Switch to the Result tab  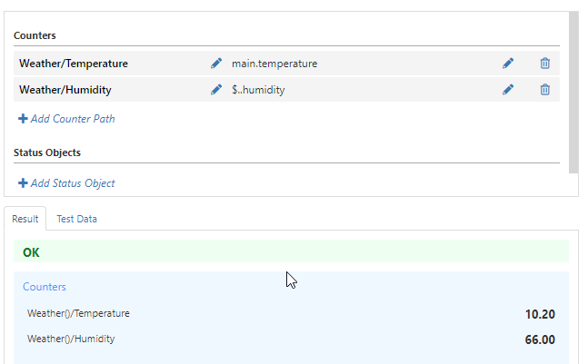[25, 219]
